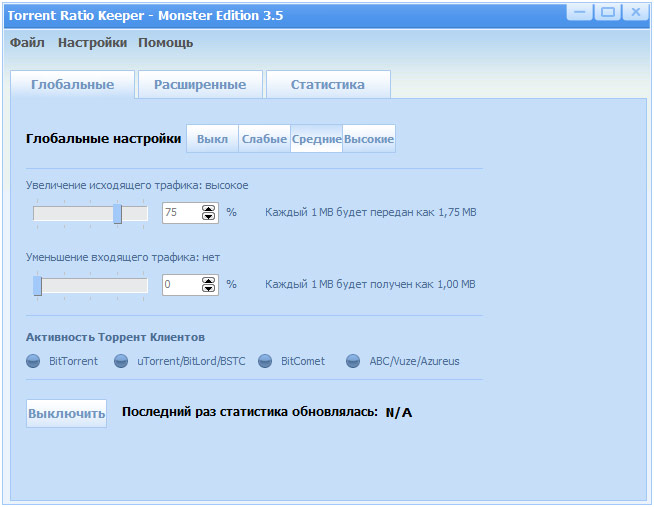Click the outgoing traffic increase slider handle

(x=117, y=213)
